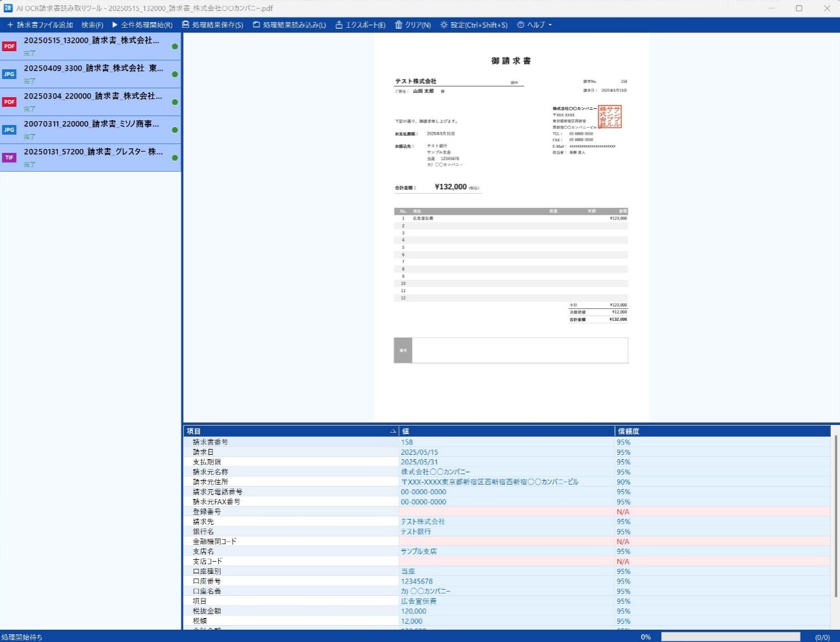Screen dimensions: 840x642
Task: Select the 20070311_220000 ミソノ商事 JPG invoice
Action: (x=91, y=130)
